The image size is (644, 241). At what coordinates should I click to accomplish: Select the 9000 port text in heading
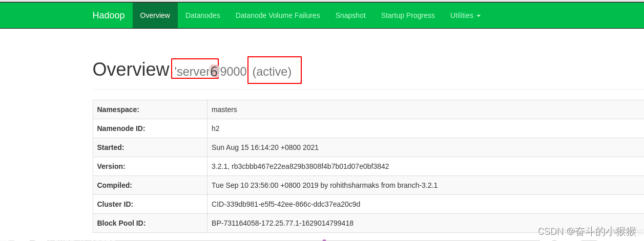[x=234, y=72]
